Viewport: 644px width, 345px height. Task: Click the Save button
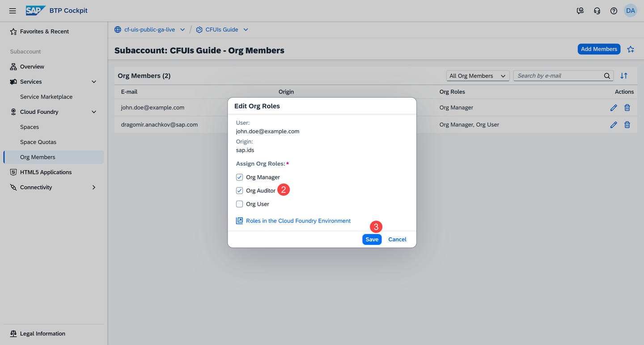tap(372, 239)
